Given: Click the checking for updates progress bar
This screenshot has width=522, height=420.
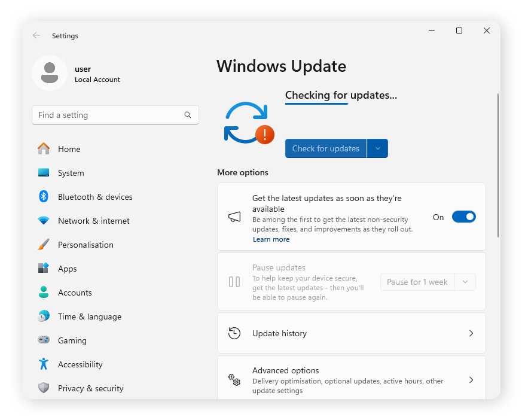Looking at the screenshot, I should [316, 104].
